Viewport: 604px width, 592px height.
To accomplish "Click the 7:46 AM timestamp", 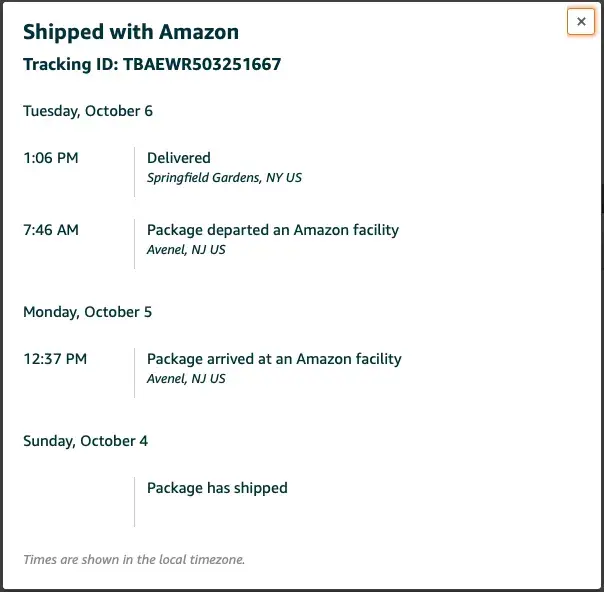I will coord(51,230).
